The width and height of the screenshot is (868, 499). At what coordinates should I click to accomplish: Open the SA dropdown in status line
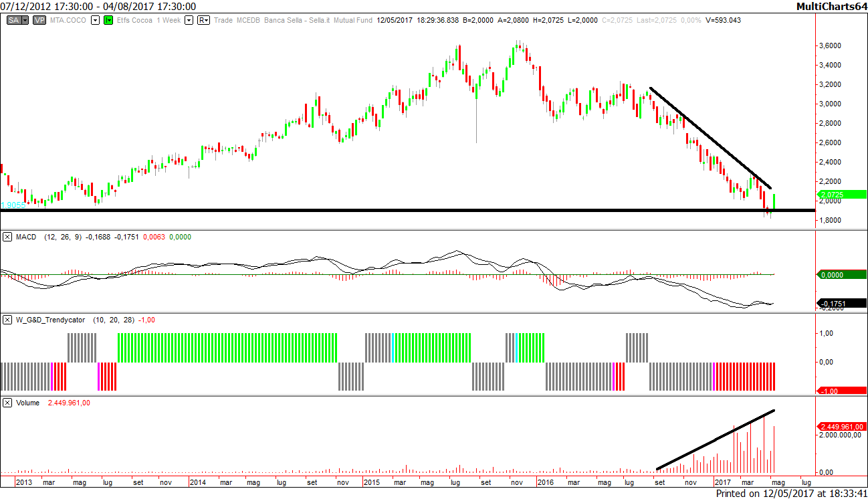pos(25,20)
